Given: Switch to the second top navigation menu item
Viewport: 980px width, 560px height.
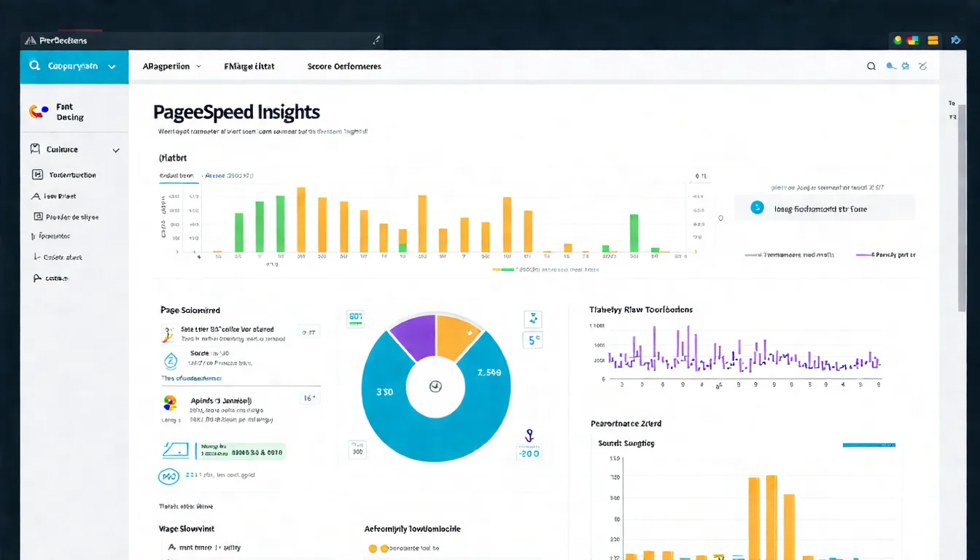Looking at the screenshot, I should [x=249, y=66].
